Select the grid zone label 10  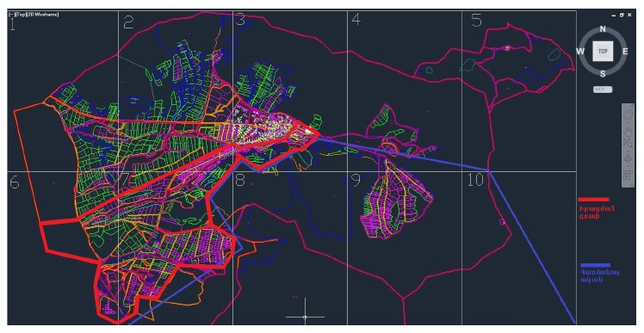[475, 180]
